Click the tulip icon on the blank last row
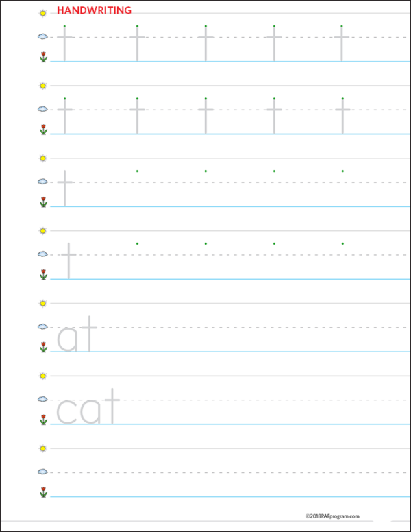 (x=43, y=492)
